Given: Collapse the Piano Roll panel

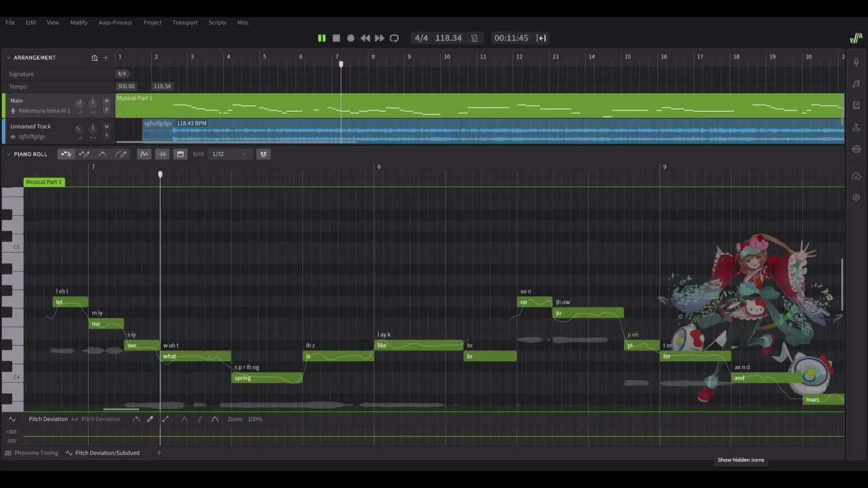Looking at the screenshot, I should (8, 154).
